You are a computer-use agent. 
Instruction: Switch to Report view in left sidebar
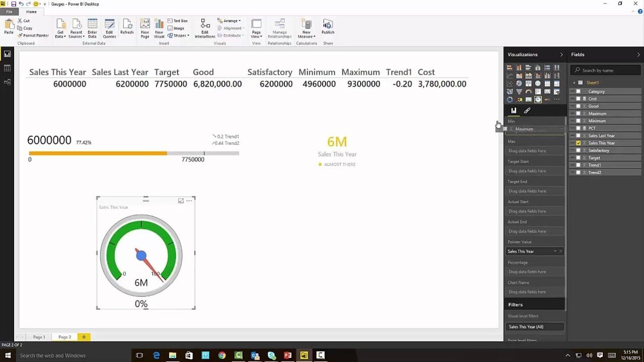pos(7,54)
